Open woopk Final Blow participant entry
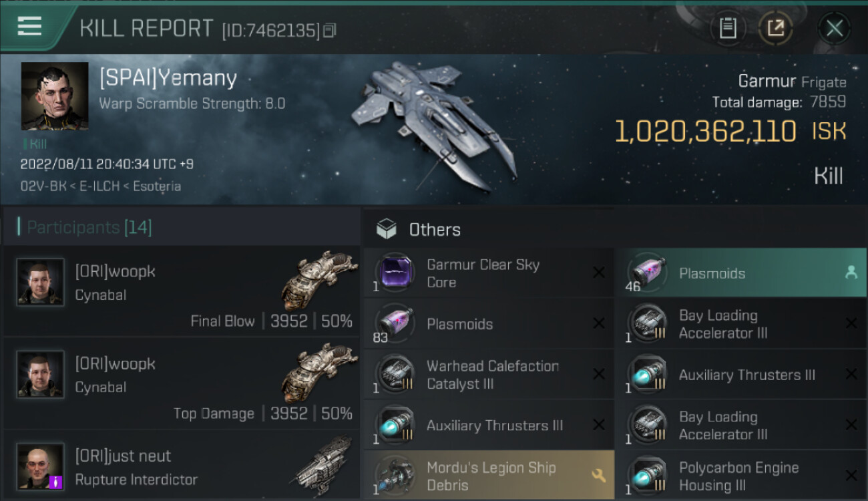 point(182,291)
